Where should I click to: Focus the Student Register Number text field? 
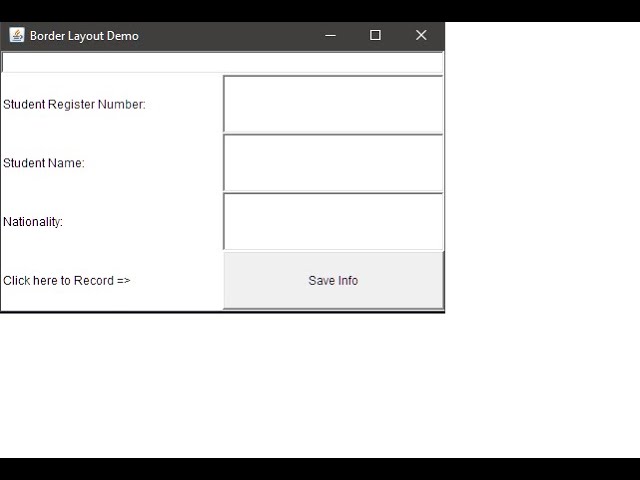click(x=333, y=104)
